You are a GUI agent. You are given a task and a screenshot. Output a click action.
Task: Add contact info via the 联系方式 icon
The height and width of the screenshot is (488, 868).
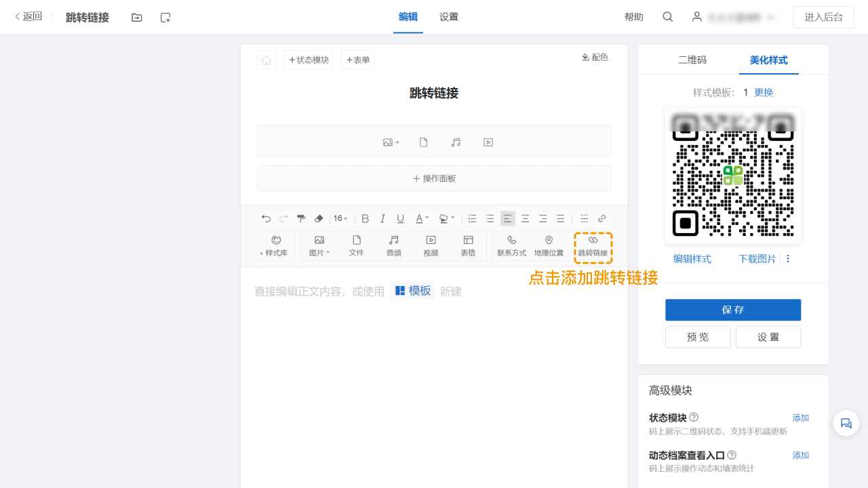pyautogui.click(x=512, y=245)
